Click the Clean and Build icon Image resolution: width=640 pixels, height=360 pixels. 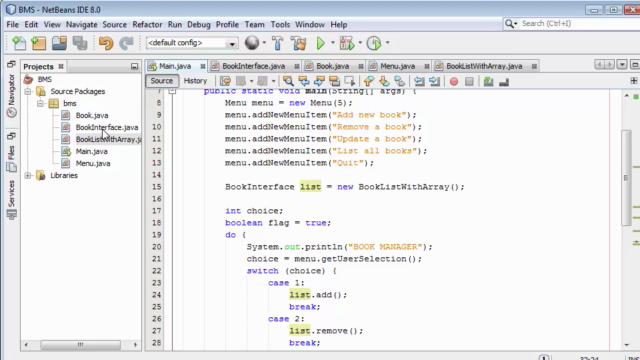coord(298,43)
